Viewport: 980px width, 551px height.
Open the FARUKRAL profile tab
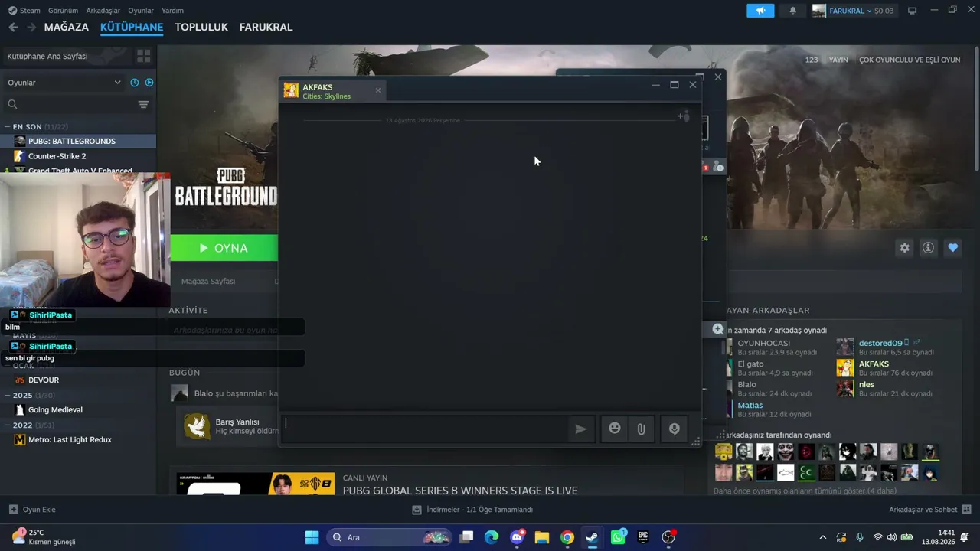coord(266,27)
